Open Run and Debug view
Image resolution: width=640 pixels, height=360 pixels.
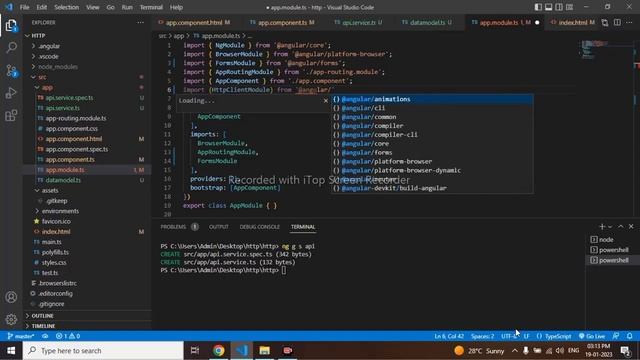click(11, 93)
